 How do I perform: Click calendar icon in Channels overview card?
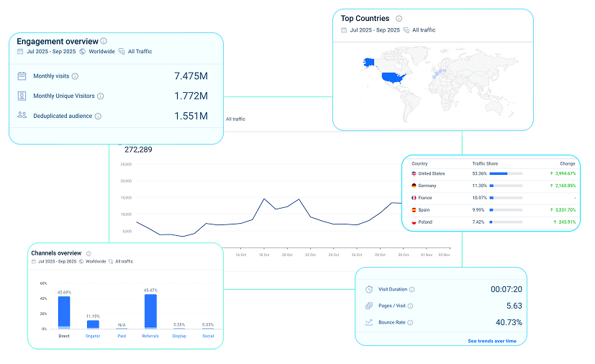pyautogui.click(x=34, y=262)
